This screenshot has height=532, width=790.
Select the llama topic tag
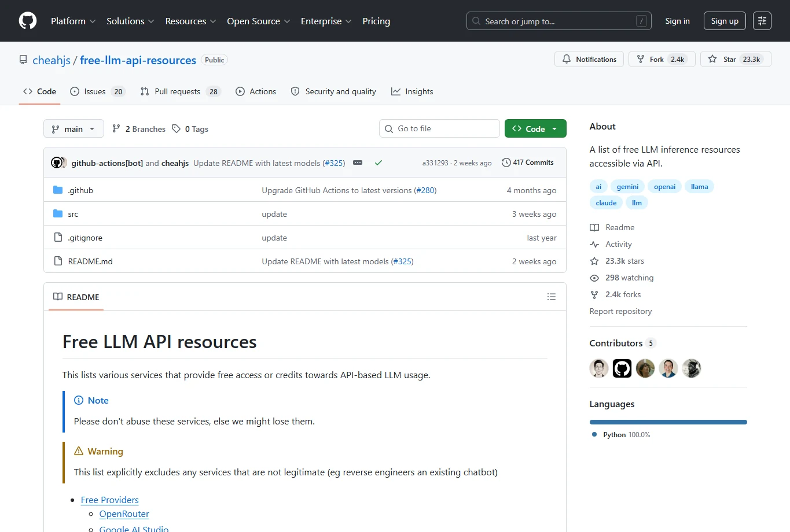coord(699,186)
